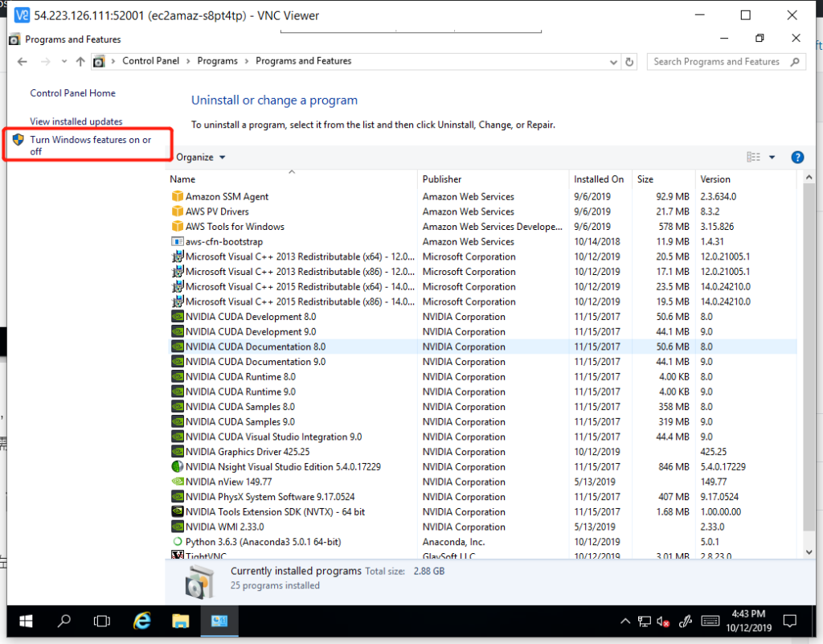Expand the address bar history dropdown
The height and width of the screenshot is (644, 823).
(x=614, y=62)
